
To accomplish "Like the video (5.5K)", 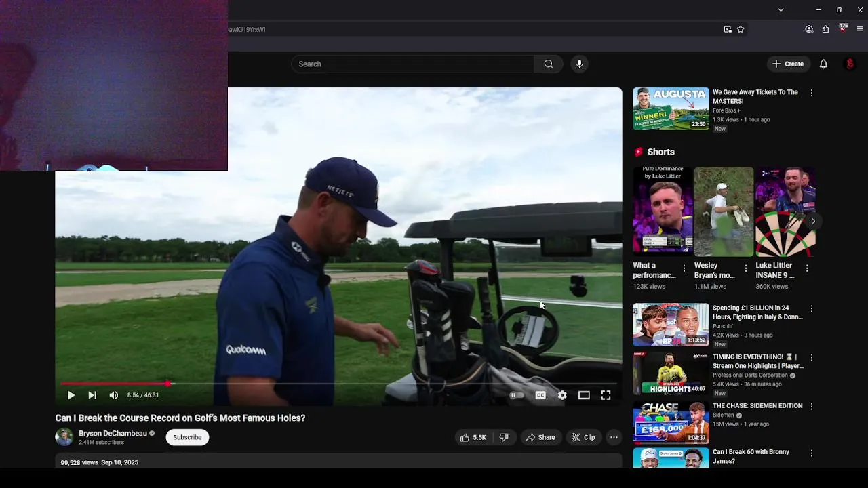I will pos(473,437).
